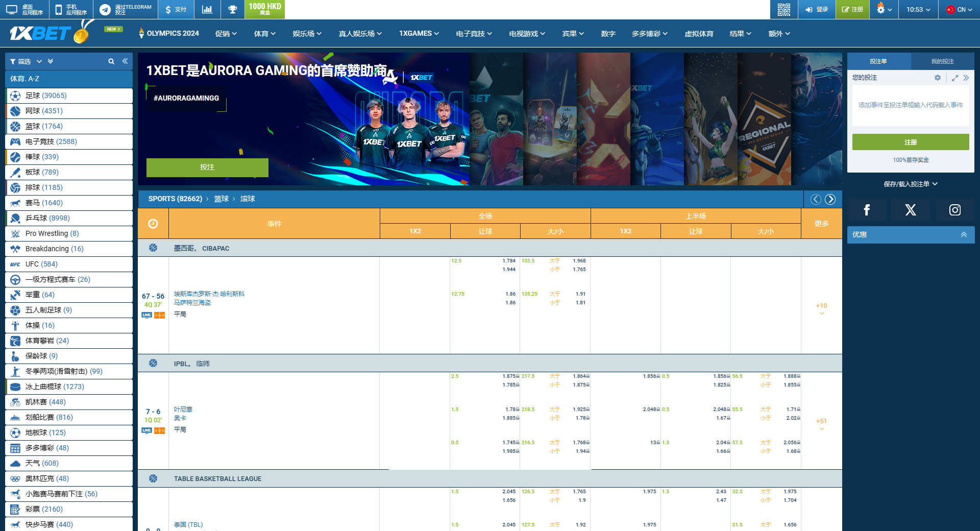Open the Instagram social icon

coord(955,210)
